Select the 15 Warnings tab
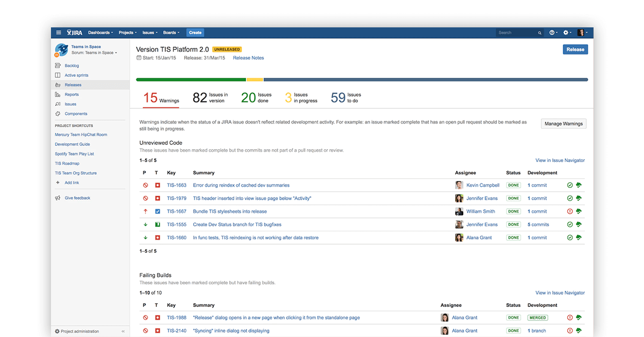 pos(161,98)
